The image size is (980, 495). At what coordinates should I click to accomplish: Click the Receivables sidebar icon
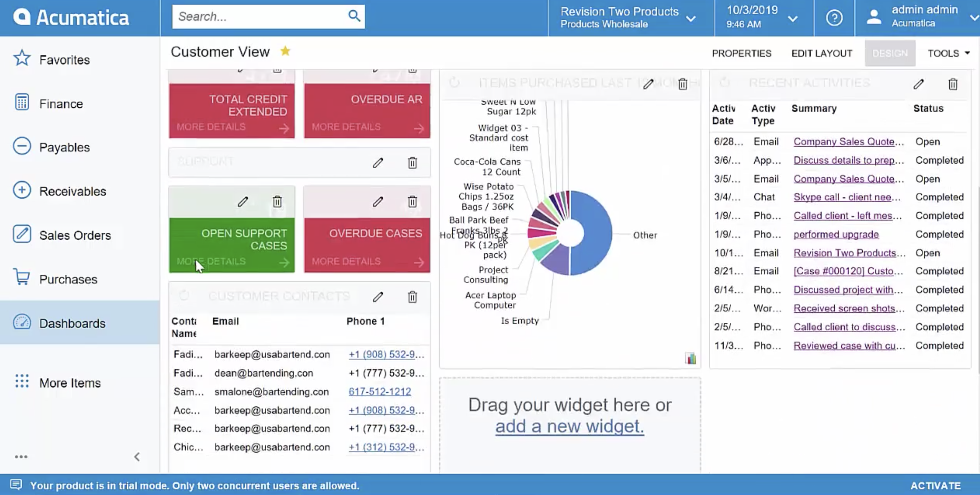(21, 191)
